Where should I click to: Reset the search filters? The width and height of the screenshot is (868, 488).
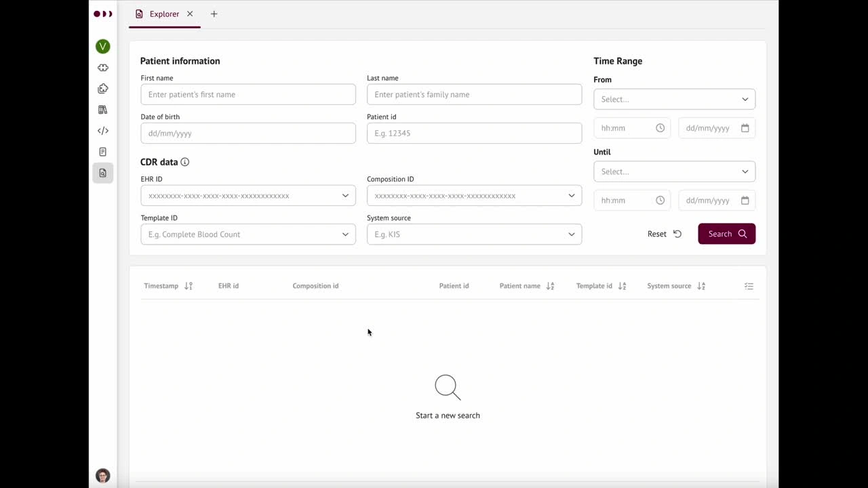664,234
